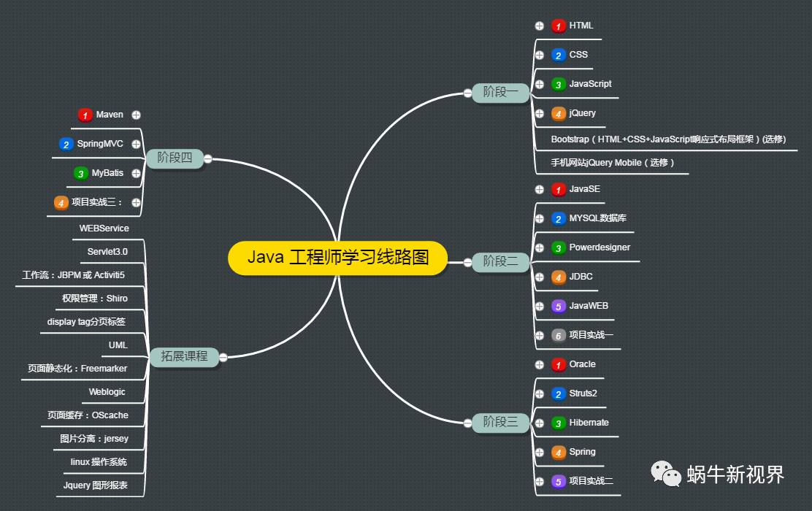Select the 拓展课程 main topic node
Image resolution: width=812 pixels, height=511 pixels.
[x=184, y=356]
